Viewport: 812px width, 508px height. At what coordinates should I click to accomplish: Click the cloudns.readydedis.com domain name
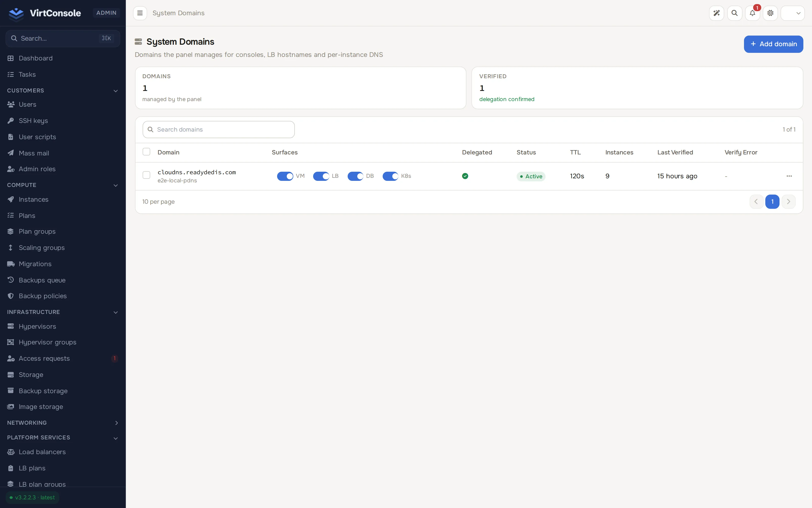pyautogui.click(x=197, y=172)
